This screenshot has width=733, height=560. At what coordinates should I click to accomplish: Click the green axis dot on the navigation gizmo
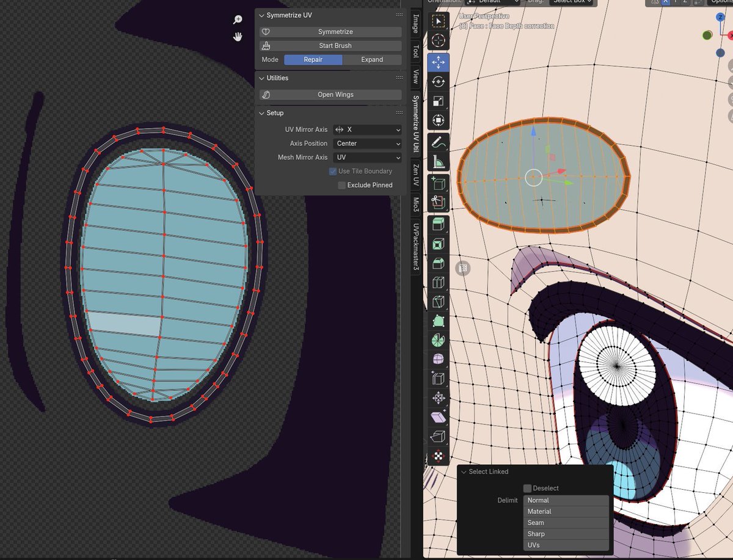coord(707,35)
